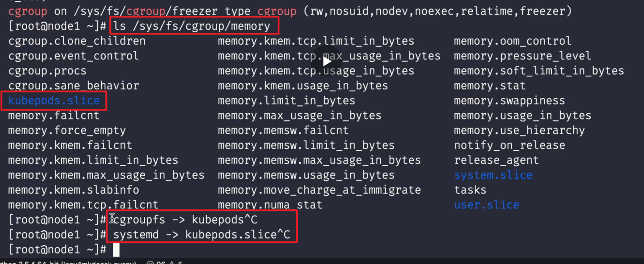Click the memory.oom_control entry
The height and width of the screenshot is (264, 644).
tap(512, 41)
